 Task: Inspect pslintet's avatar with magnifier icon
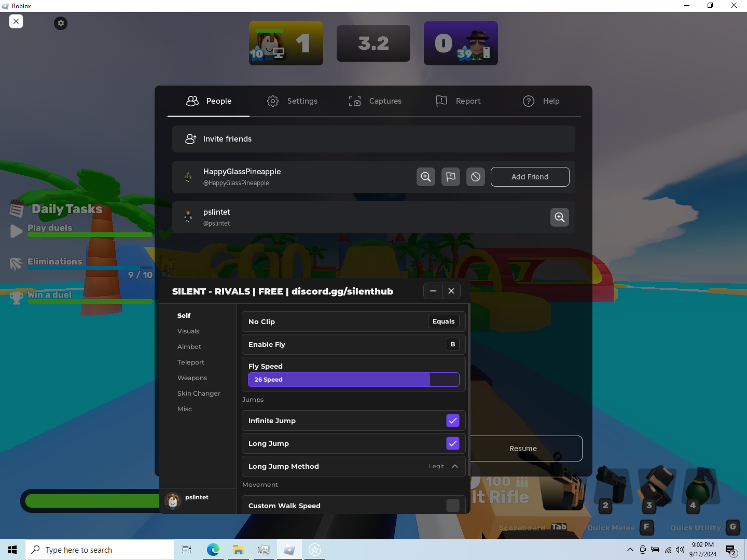(x=560, y=217)
